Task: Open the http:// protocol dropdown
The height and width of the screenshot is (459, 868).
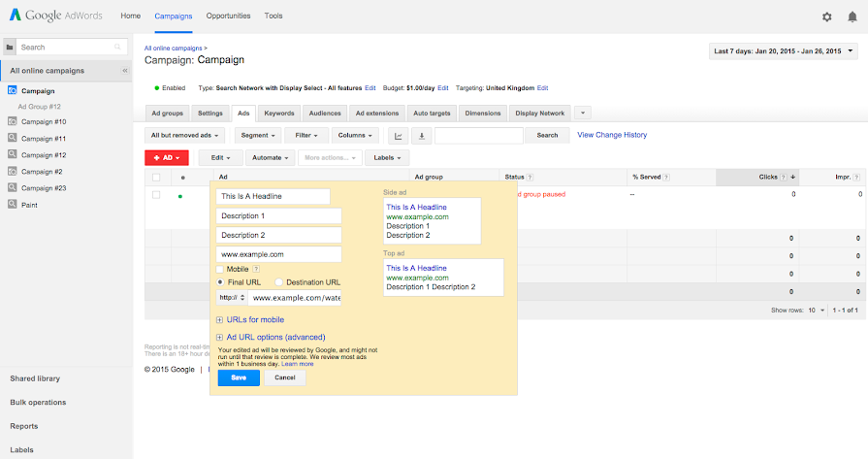Action: [x=231, y=298]
